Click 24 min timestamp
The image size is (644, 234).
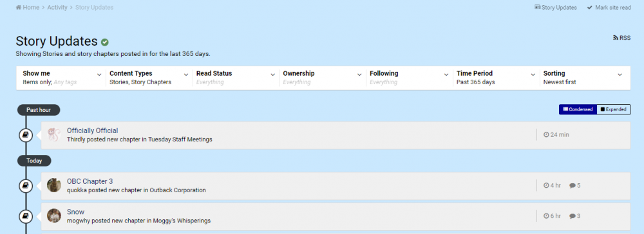[x=556, y=134]
